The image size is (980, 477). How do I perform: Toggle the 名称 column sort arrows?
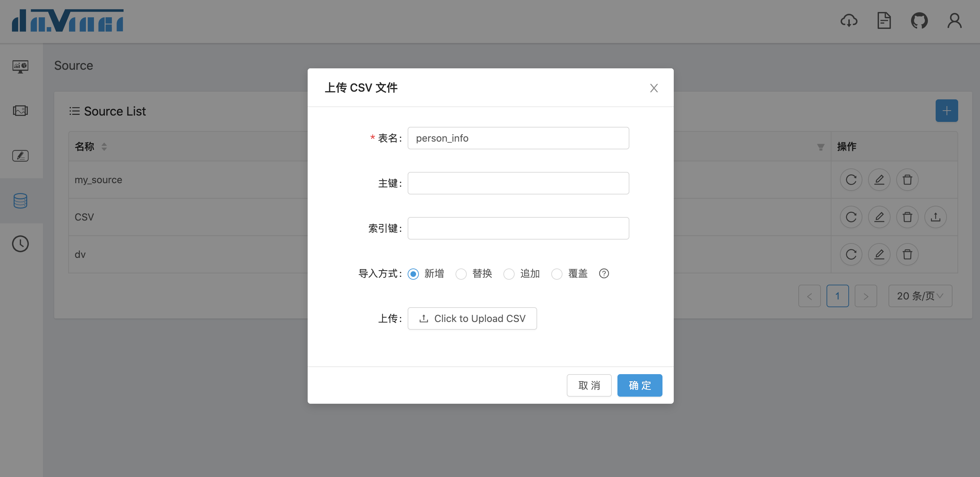click(104, 147)
